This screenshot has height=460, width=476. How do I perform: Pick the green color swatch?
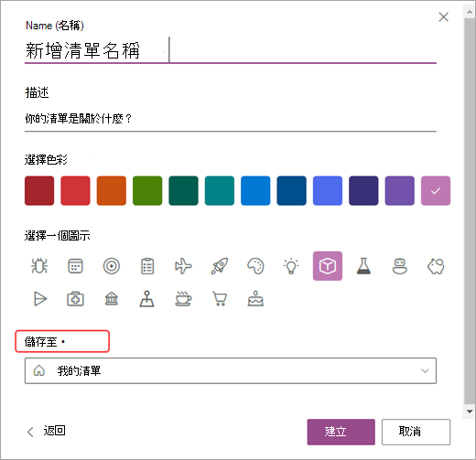[x=147, y=190]
